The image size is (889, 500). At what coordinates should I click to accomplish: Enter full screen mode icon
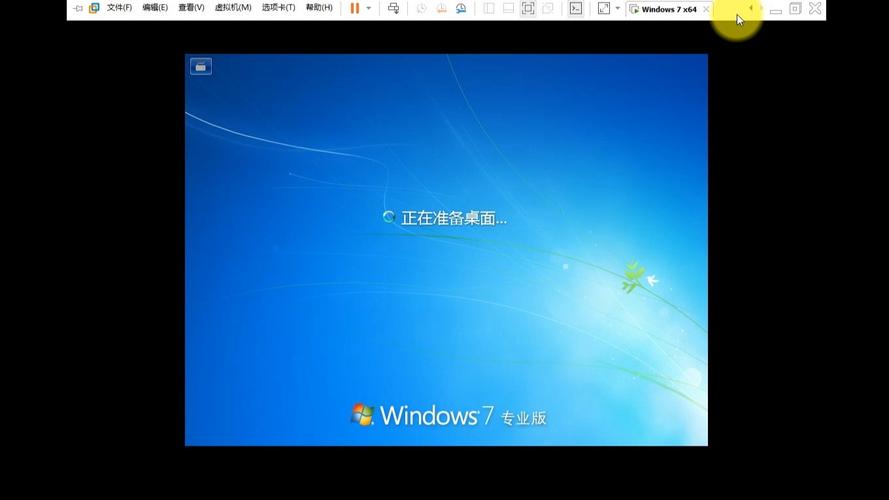pyautogui.click(x=528, y=8)
